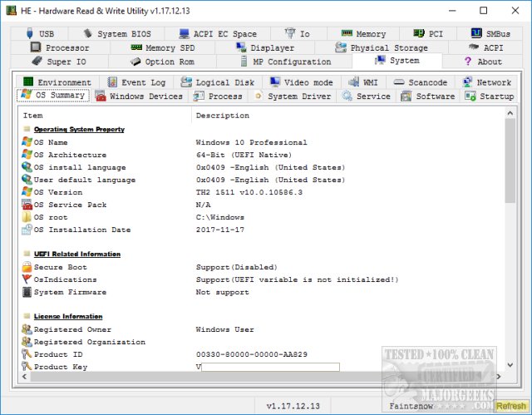This screenshot has width=532, height=415.
Task: Click the Secure Boot padlock icon
Action: click(27, 267)
